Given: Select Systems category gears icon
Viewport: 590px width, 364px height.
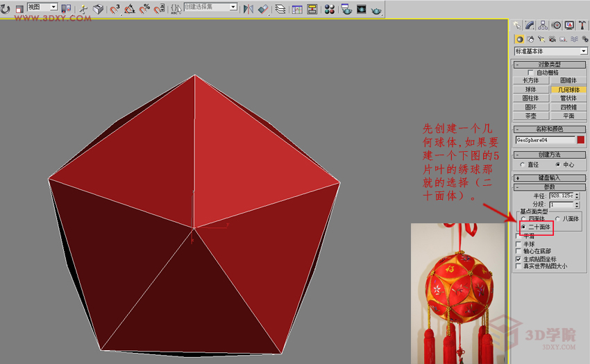Looking at the screenshot, I should point(584,39).
